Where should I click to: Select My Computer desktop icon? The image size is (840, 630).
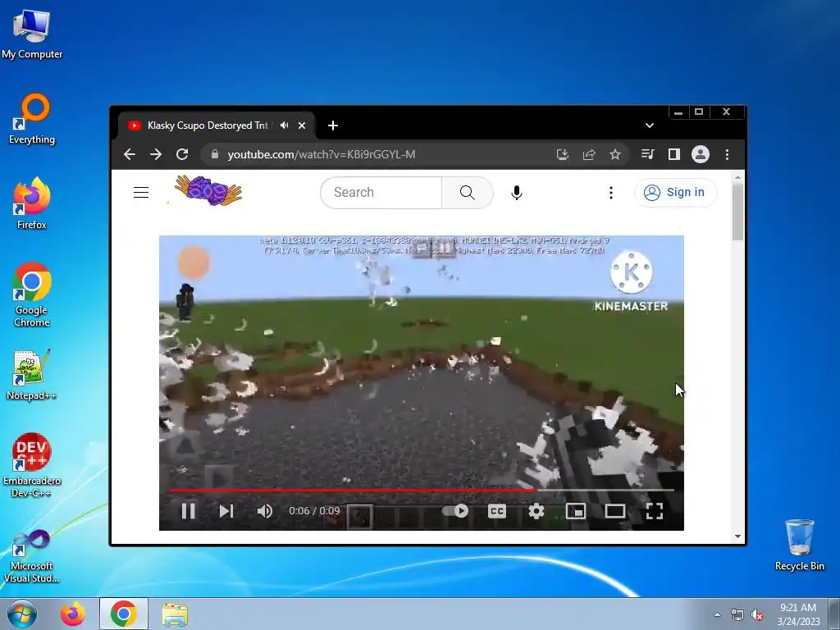[x=32, y=34]
